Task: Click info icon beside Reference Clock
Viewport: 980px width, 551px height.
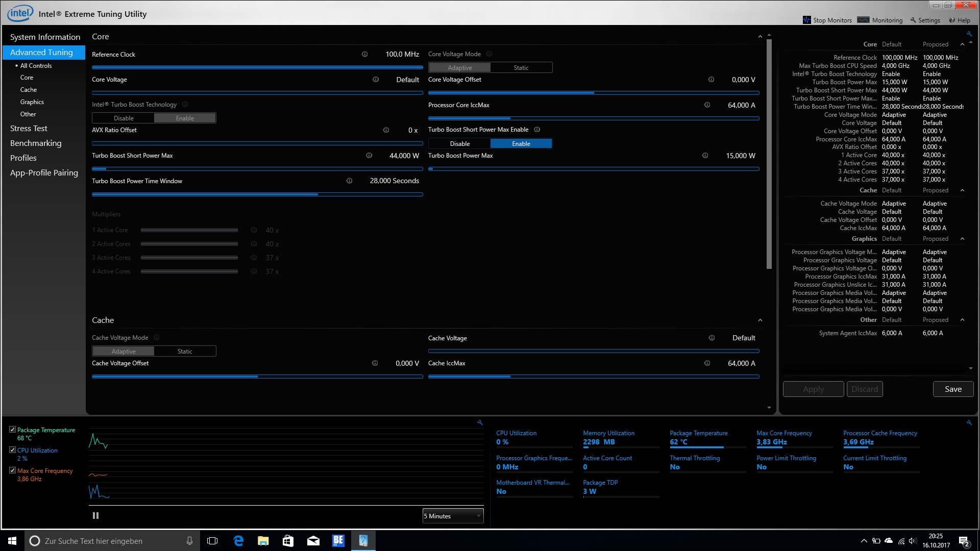Action: click(364, 54)
